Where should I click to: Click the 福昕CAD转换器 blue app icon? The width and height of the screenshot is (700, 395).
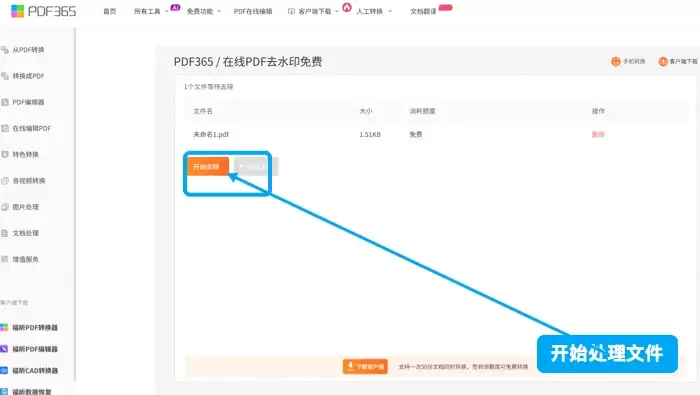click(4, 370)
